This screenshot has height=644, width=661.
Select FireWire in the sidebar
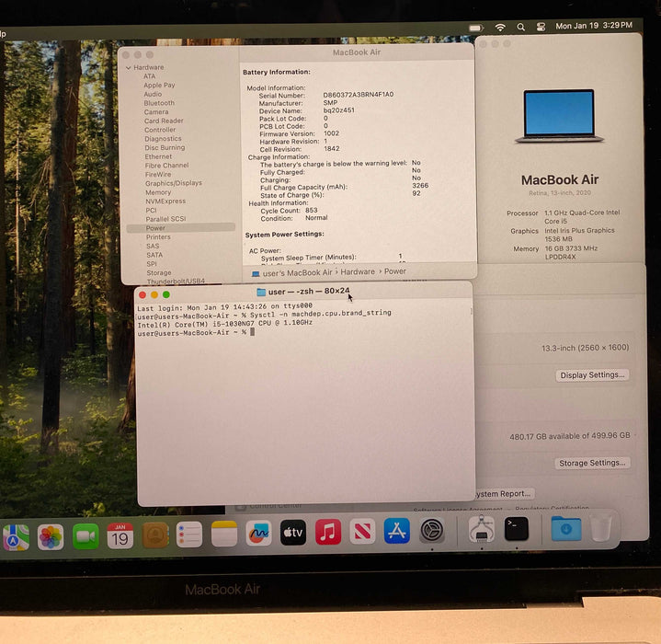pyautogui.click(x=158, y=175)
